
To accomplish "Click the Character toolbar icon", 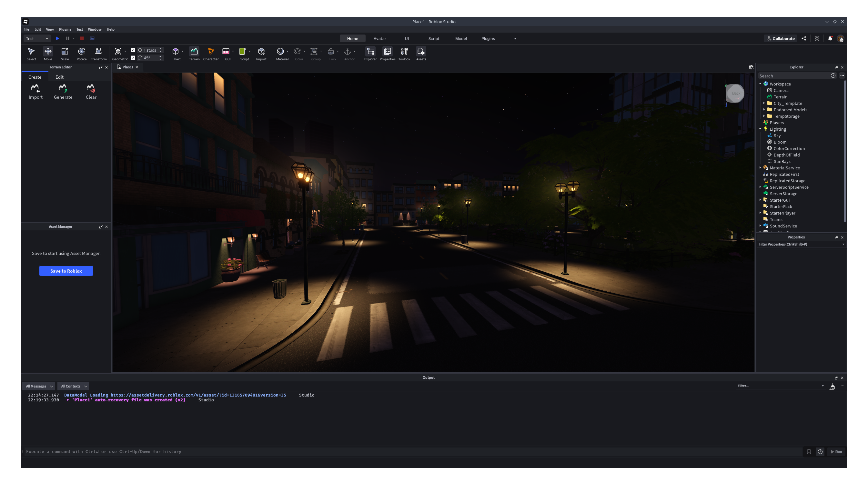I will pyautogui.click(x=211, y=52).
